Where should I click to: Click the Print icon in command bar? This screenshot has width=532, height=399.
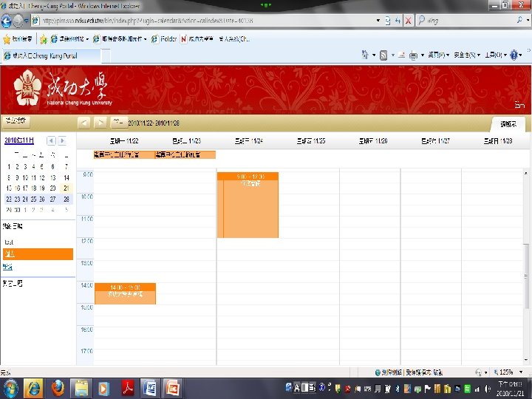(413, 55)
